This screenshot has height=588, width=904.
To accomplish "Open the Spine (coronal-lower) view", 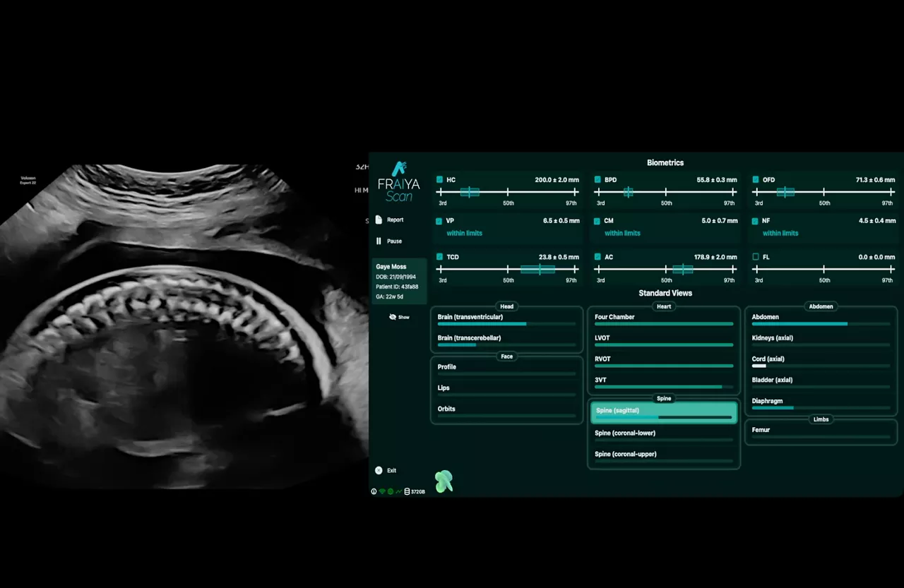I will pyautogui.click(x=664, y=436).
